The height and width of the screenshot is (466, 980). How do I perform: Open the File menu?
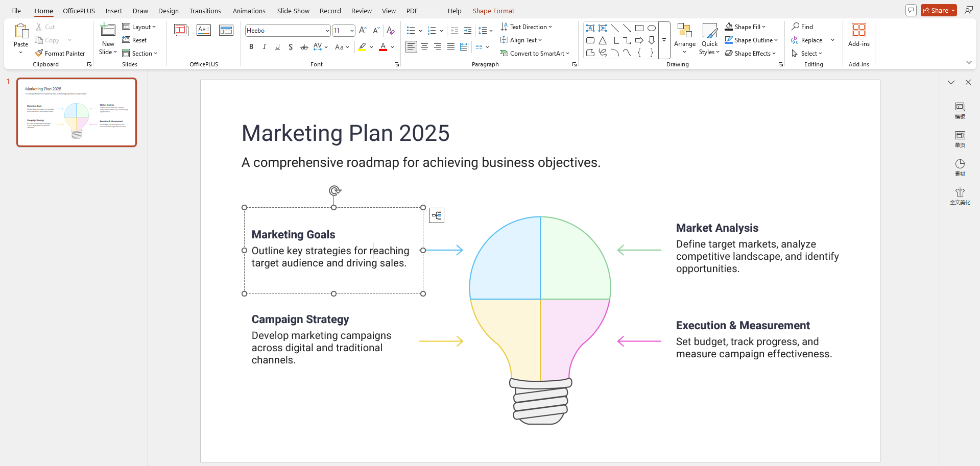(16, 11)
